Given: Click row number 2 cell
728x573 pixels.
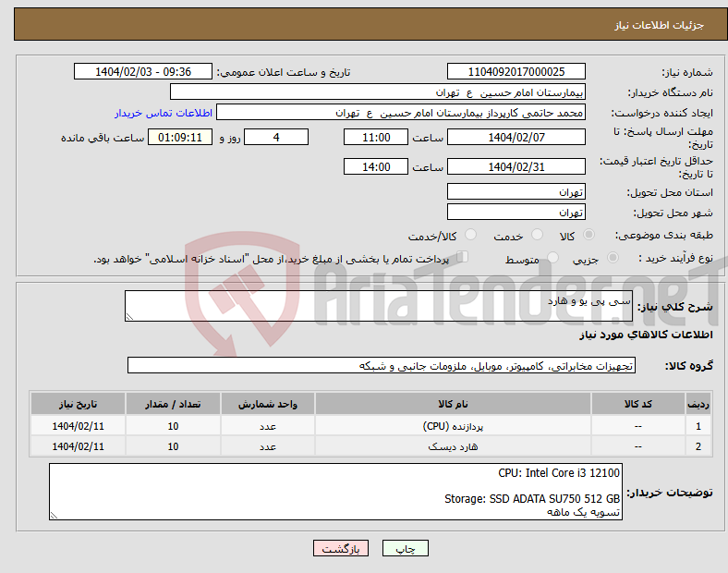Looking at the screenshot, I should [x=698, y=446].
